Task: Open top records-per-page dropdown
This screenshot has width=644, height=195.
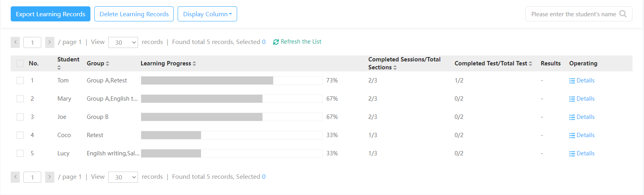Action: point(123,42)
